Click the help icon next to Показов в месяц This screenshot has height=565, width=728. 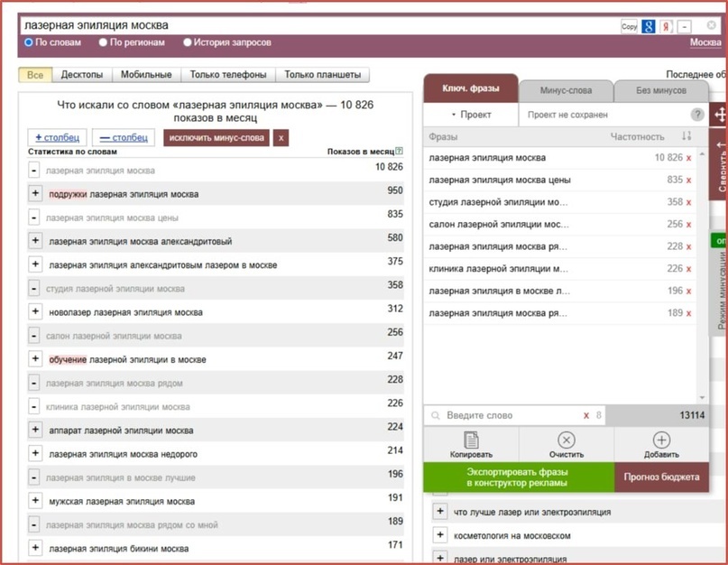click(x=399, y=151)
